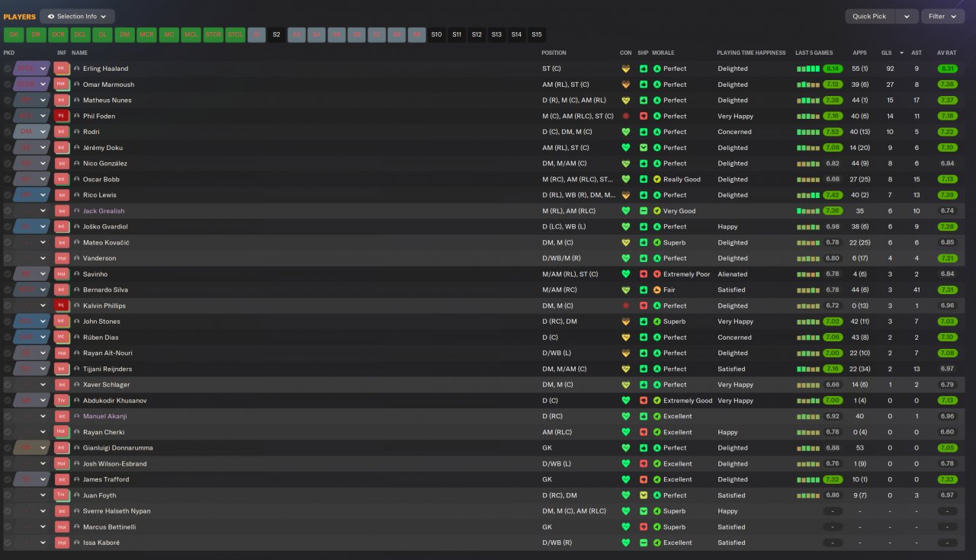Click the Quick Pick button

(869, 16)
